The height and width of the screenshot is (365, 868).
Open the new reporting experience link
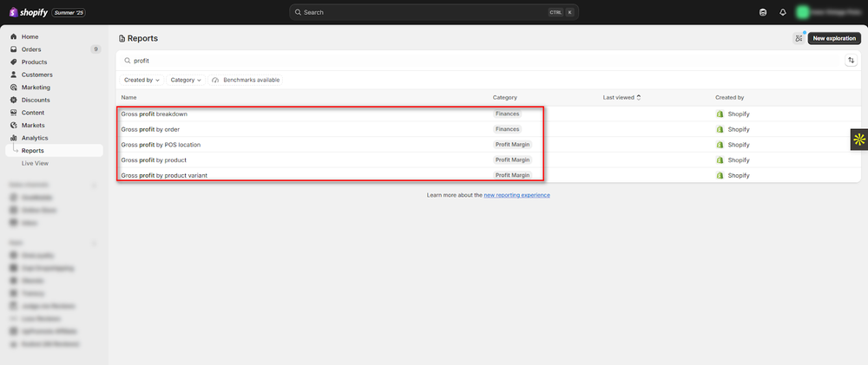point(517,195)
